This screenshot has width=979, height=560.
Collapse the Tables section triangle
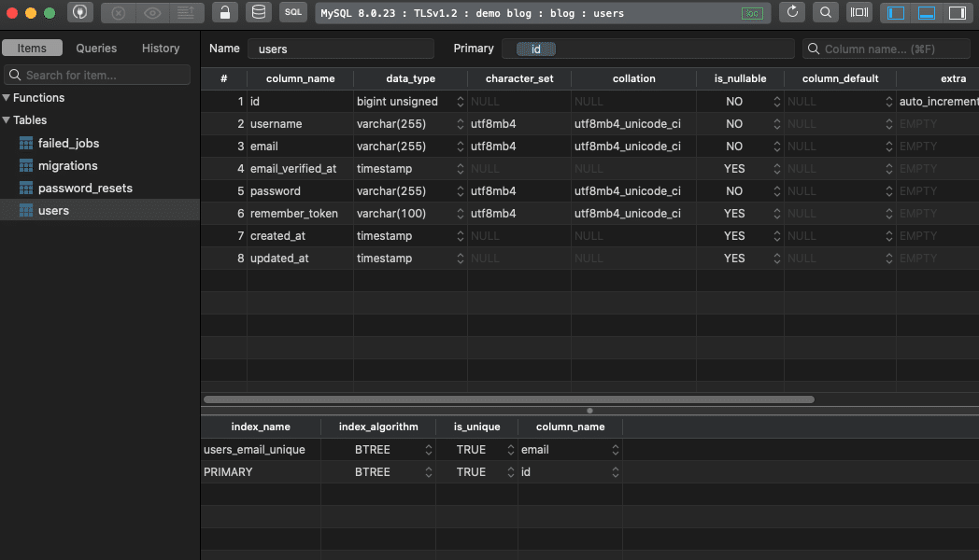click(x=7, y=119)
